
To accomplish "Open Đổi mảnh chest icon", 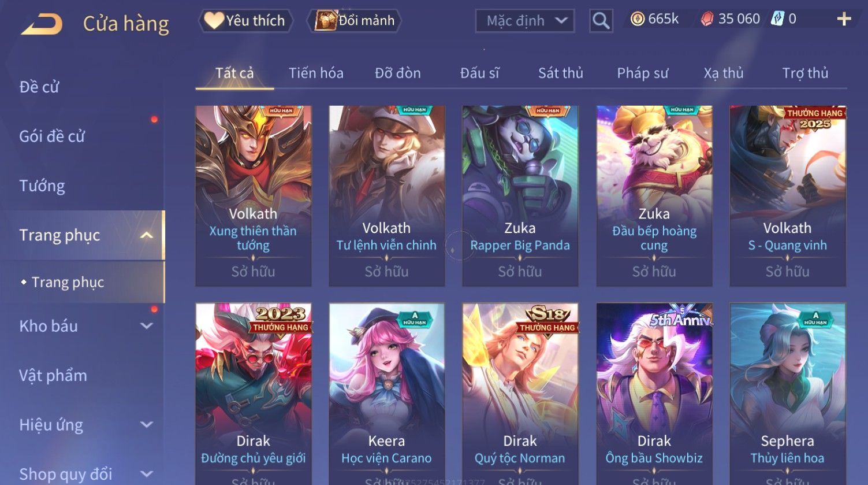I will (326, 20).
